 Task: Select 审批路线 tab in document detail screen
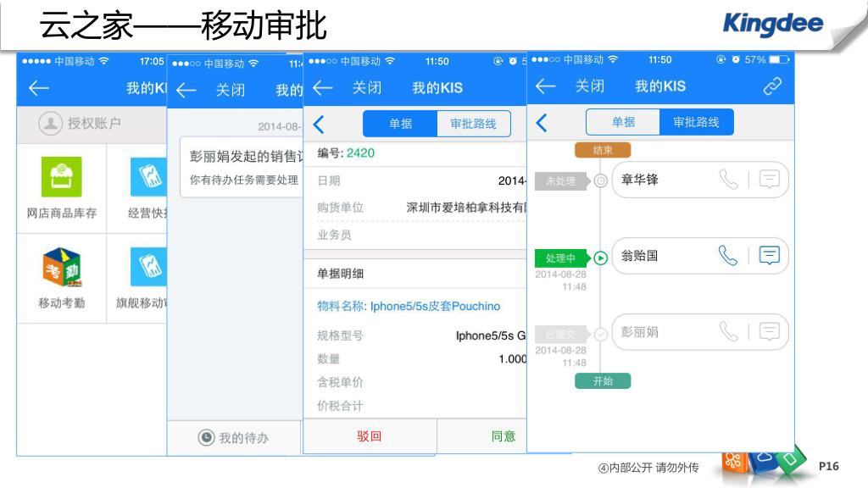click(x=473, y=124)
